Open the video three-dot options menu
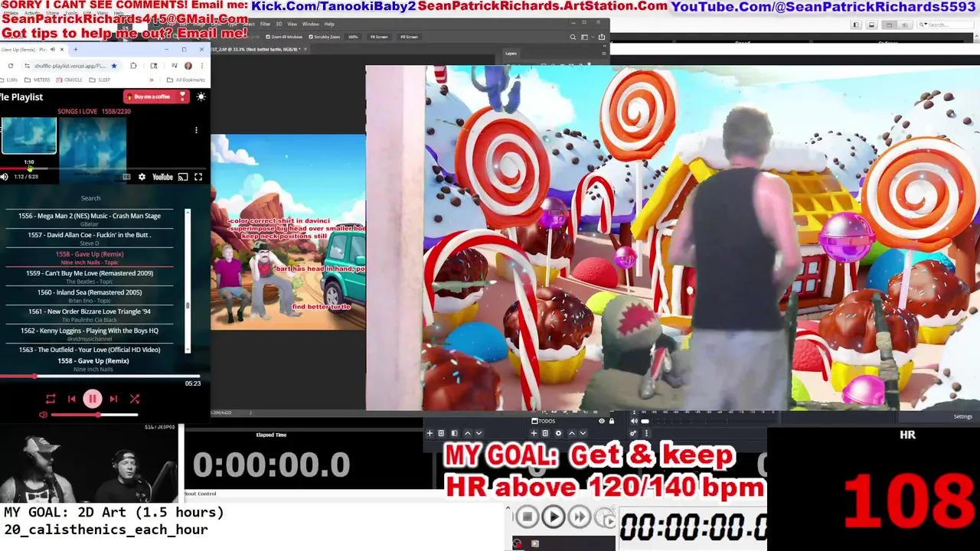This screenshot has height=551, width=980. (196, 130)
